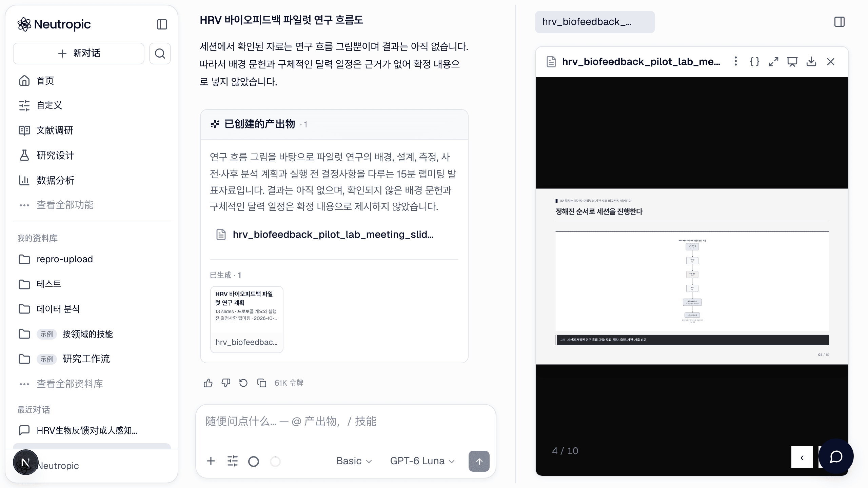This screenshot has height=488, width=868.
Task: Expand 查看全部功能 all features
Action: click(x=92, y=205)
